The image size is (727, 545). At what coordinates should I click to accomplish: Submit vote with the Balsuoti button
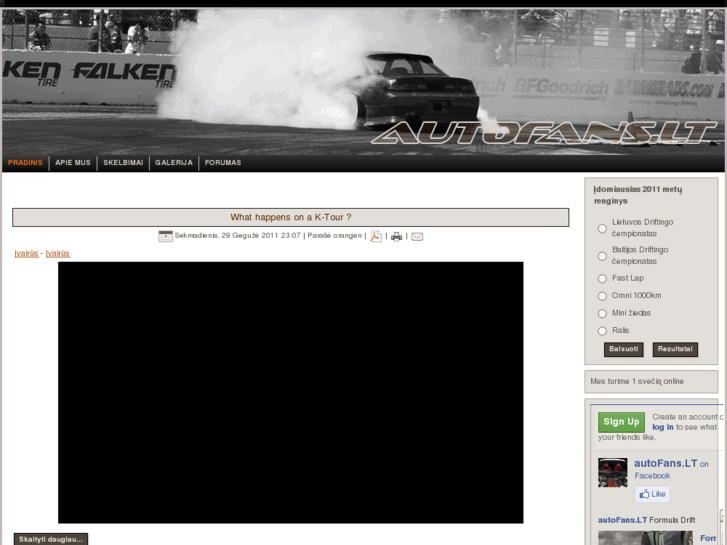pos(623,349)
